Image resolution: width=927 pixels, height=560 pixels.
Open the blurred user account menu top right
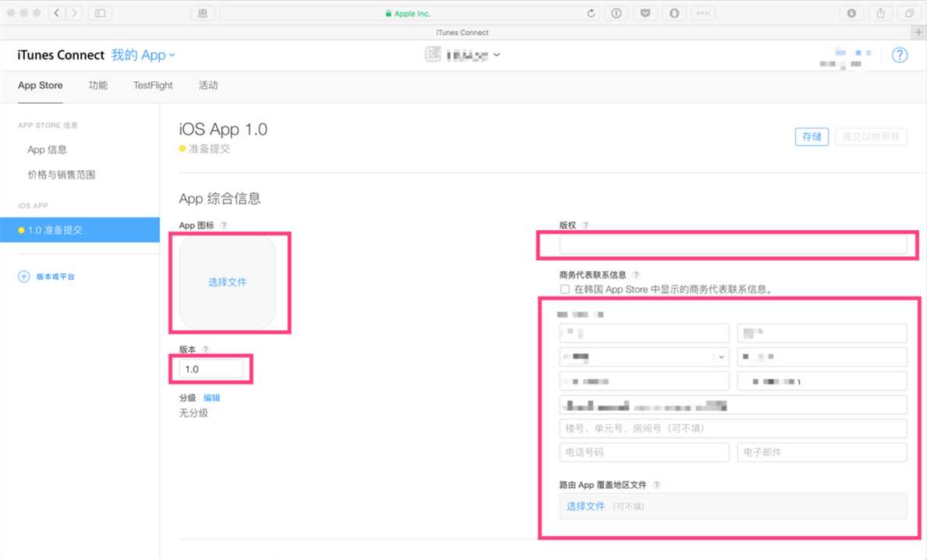846,57
